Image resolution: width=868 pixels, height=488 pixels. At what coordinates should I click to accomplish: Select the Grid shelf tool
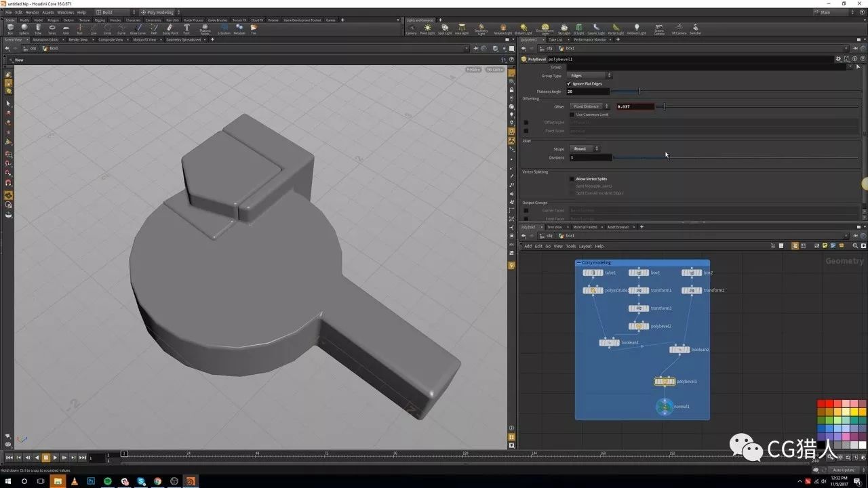[x=66, y=28]
